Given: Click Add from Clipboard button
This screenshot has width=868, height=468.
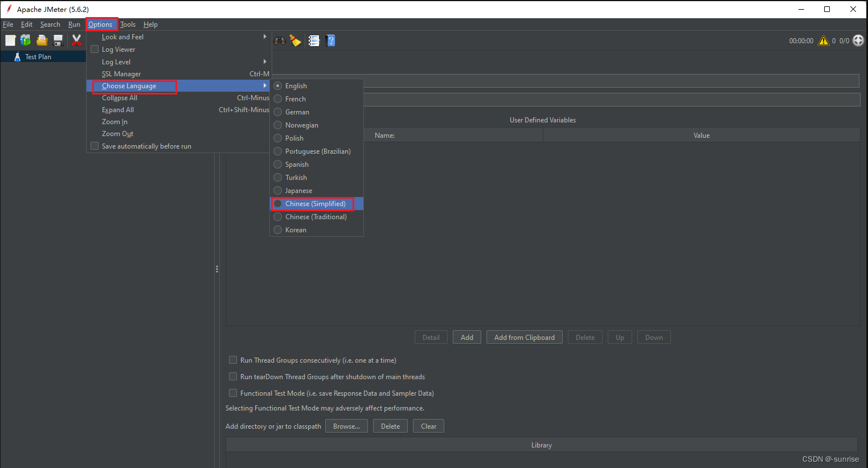Looking at the screenshot, I should (x=525, y=337).
